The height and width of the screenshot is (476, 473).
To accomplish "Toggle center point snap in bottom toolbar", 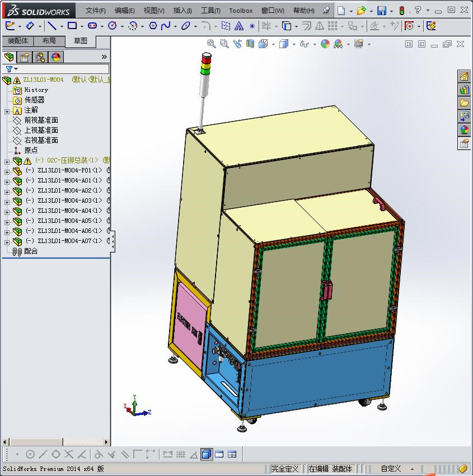I will pyautogui.click(x=30, y=455).
